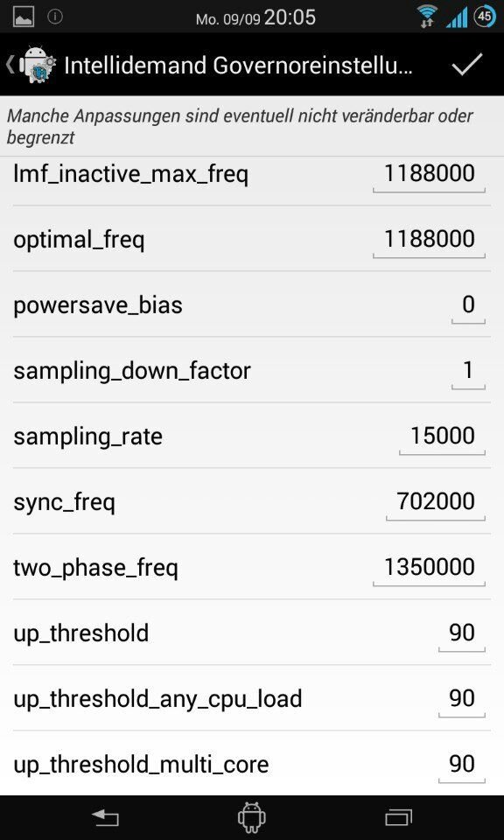Tap the checkmark to apply settings
The width and height of the screenshot is (504, 840).
[x=467, y=65]
